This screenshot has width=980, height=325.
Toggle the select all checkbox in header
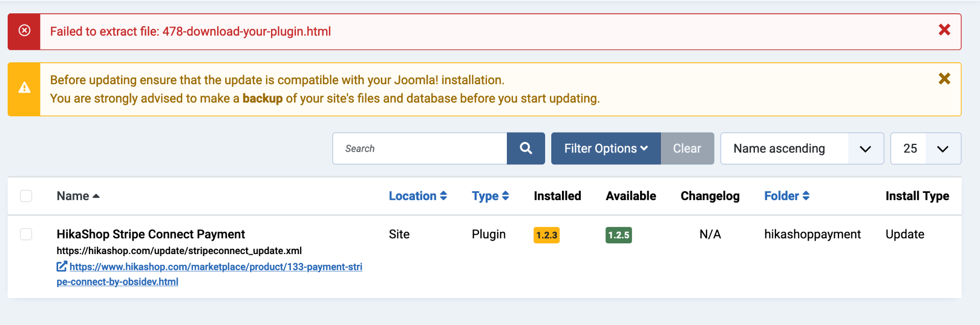point(26,196)
